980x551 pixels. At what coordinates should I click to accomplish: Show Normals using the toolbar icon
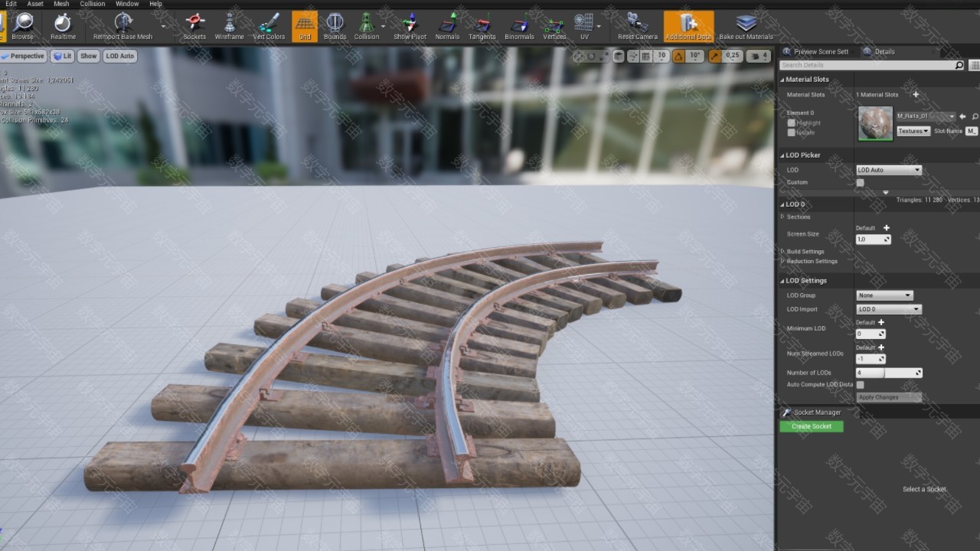pos(447,25)
